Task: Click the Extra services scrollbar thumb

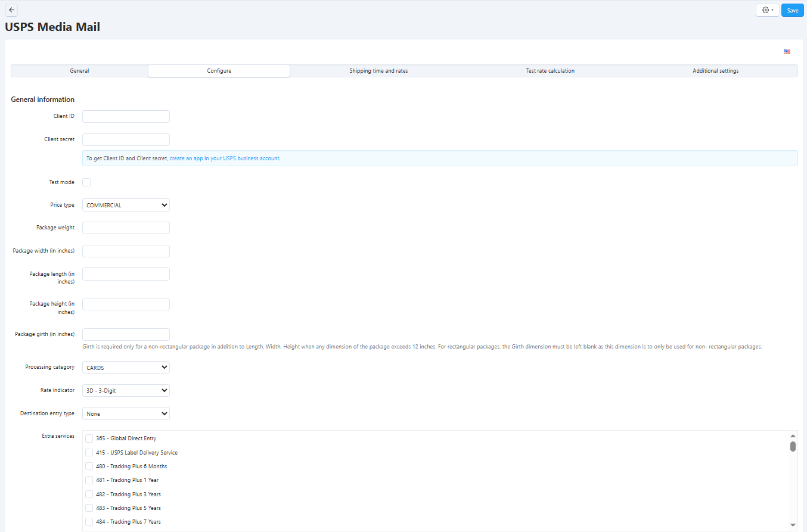Action: [793, 446]
